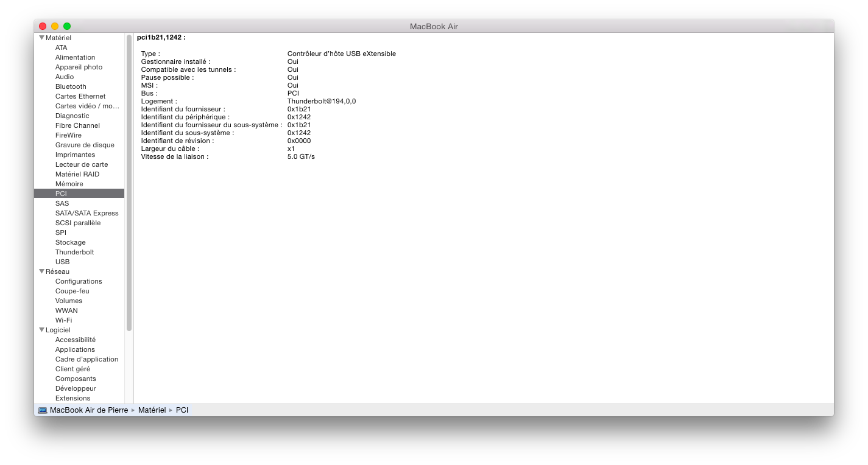Click the x1 cable width value
The width and height of the screenshot is (868, 465).
291,149
